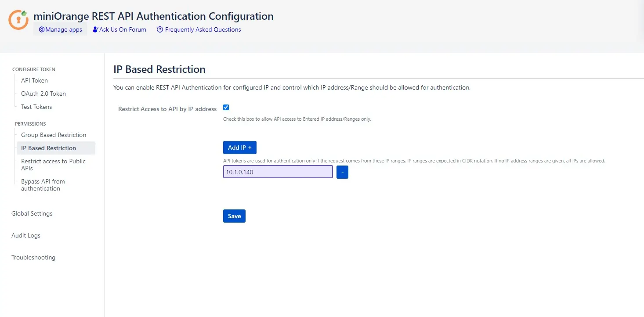The height and width of the screenshot is (317, 644).
Task: Open Manage apps link
Action: pyautogui.click(x=60, y=29)
